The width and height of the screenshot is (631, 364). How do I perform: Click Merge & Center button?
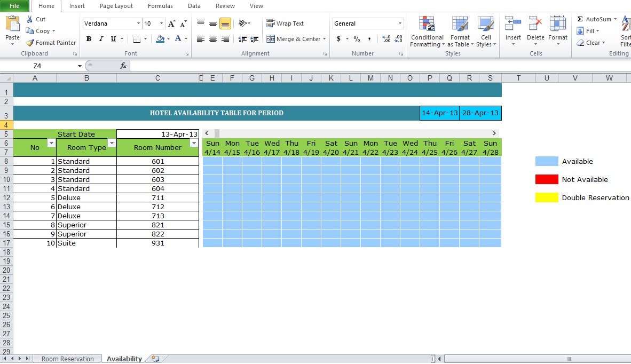point(294,39)
